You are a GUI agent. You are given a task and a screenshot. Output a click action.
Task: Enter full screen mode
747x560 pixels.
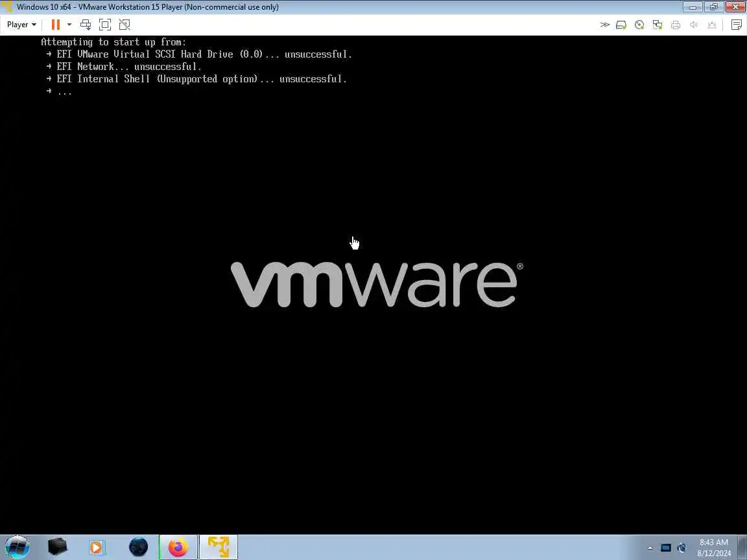pos(105,25)
